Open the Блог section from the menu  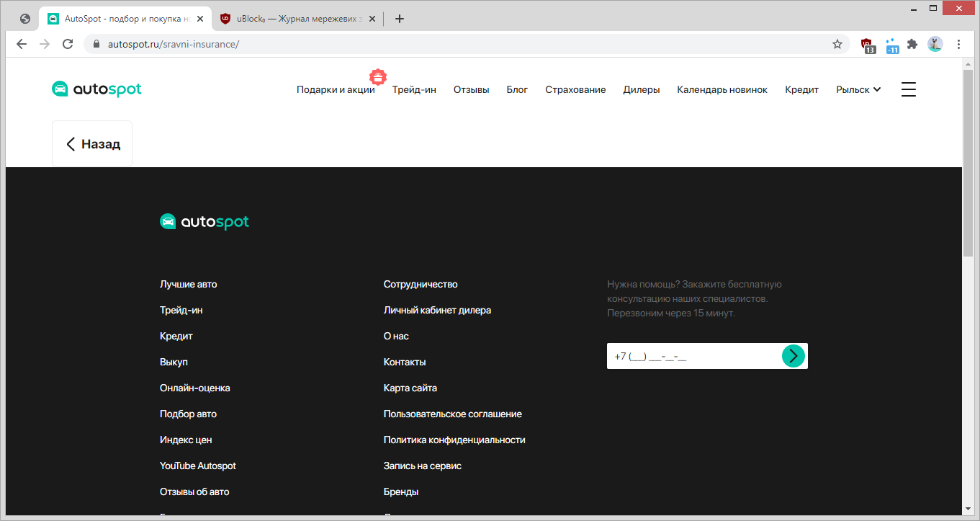point(517,89)
